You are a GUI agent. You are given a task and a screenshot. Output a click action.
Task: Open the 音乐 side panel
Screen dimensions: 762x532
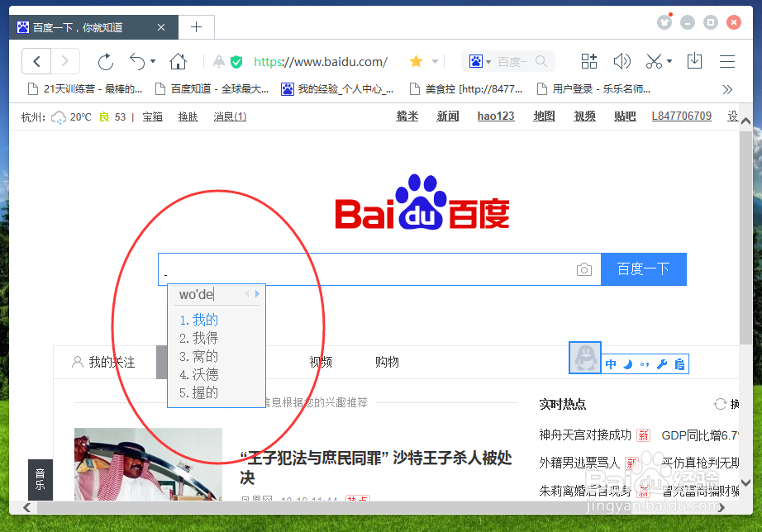(x=40, y=479)
